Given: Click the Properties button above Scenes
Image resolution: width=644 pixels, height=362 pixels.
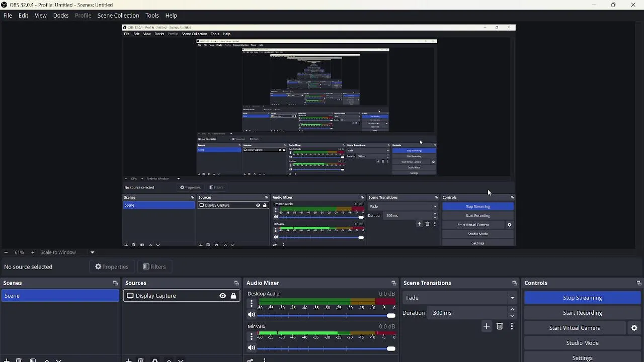Looking at the screenshot, I should (x=112, y=267).
